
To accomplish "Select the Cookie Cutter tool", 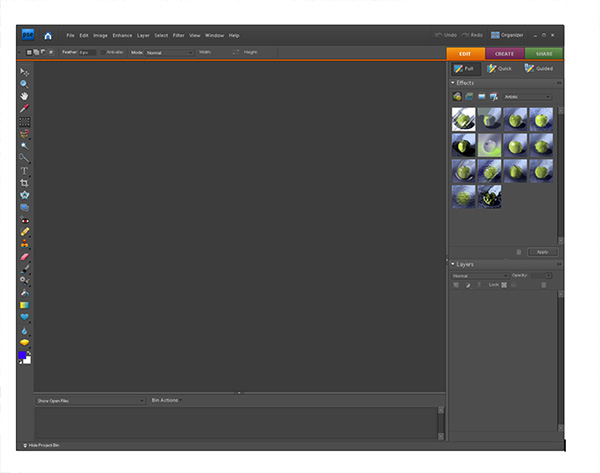I will (24, 195).
